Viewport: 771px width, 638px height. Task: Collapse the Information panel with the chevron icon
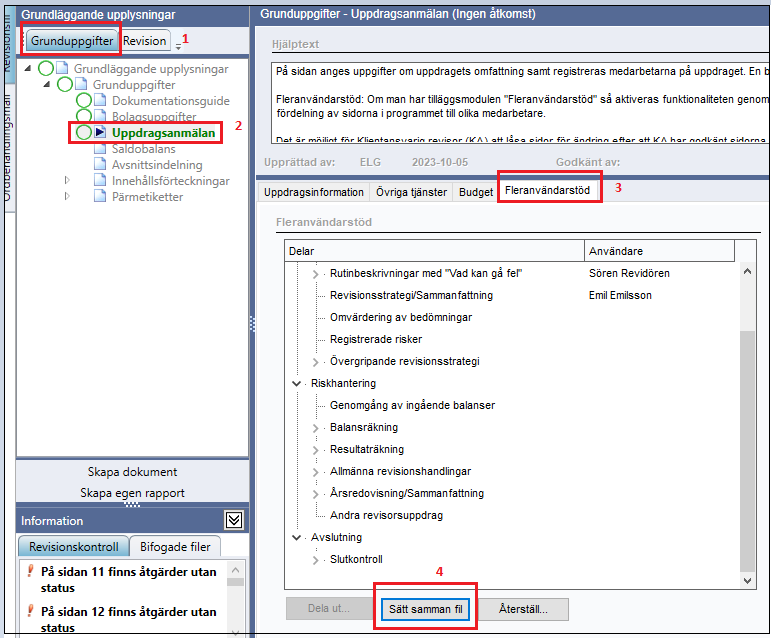pos(234,520)
